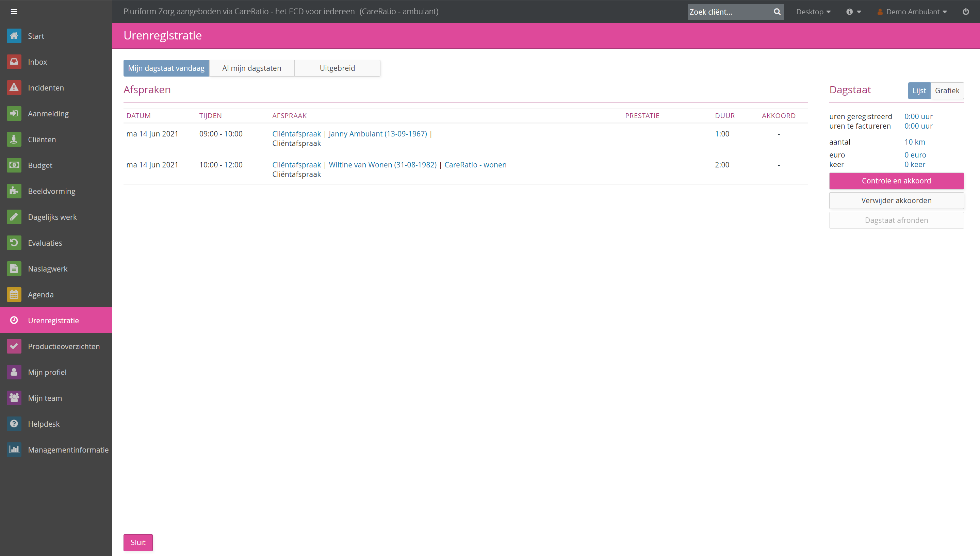Click the DATUM column header
The image size is (980, 556).
[x=138, y=116]
